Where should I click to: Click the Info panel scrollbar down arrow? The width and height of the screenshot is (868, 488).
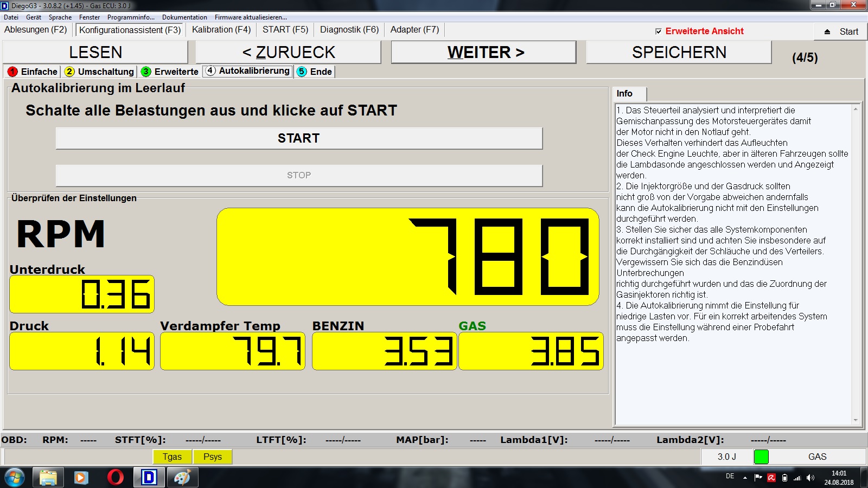pyautogui.click(x=856, y=420)
